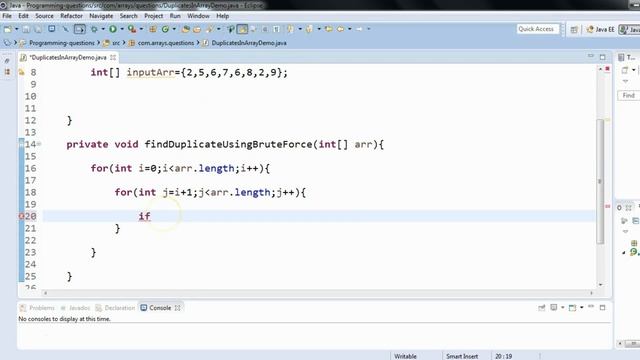
Task: Click the Next Annotation toolbar icon
Action: [x=290, y=29]
